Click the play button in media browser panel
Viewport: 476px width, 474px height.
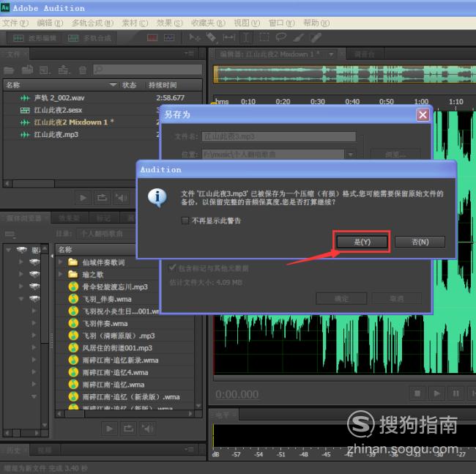pos(109,429)
